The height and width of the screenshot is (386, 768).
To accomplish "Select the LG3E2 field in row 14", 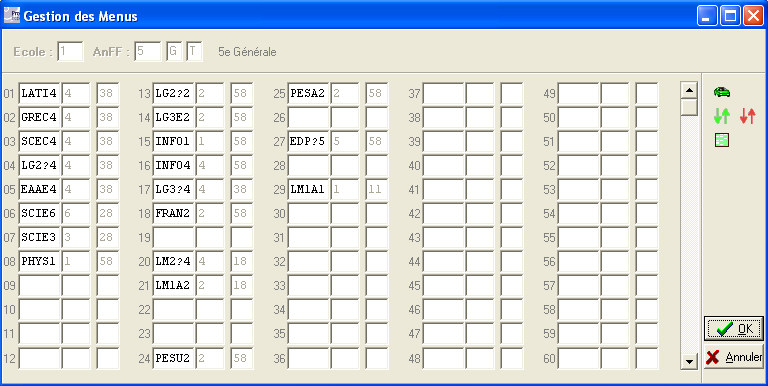I will (x=173, y=118).
